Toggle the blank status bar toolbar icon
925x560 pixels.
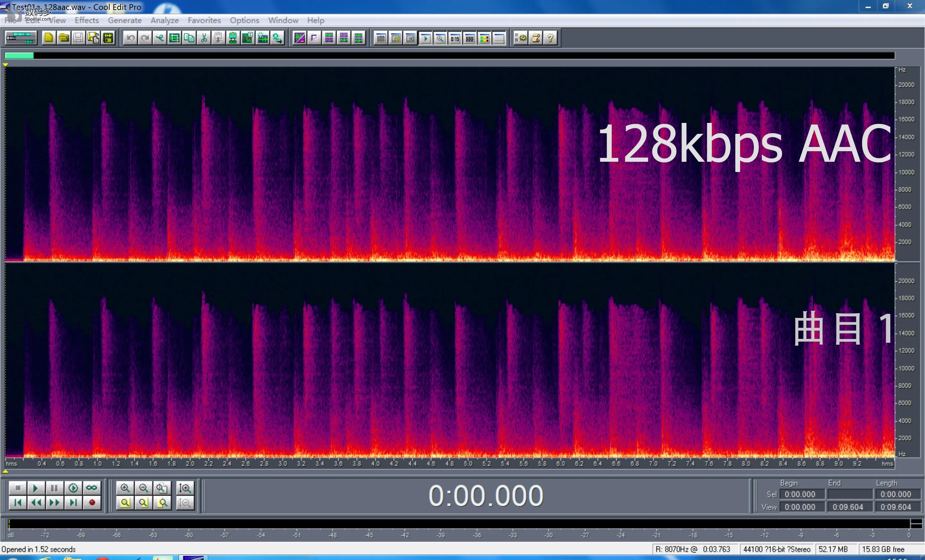coord(499,38)
